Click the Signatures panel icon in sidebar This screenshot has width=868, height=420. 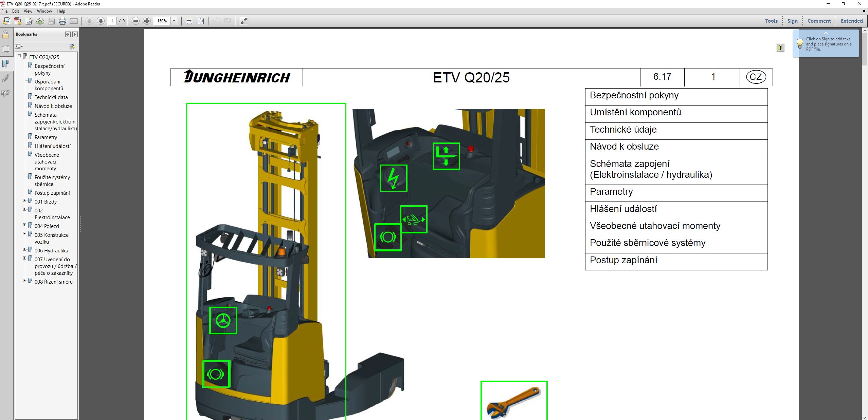pos(5,93)
